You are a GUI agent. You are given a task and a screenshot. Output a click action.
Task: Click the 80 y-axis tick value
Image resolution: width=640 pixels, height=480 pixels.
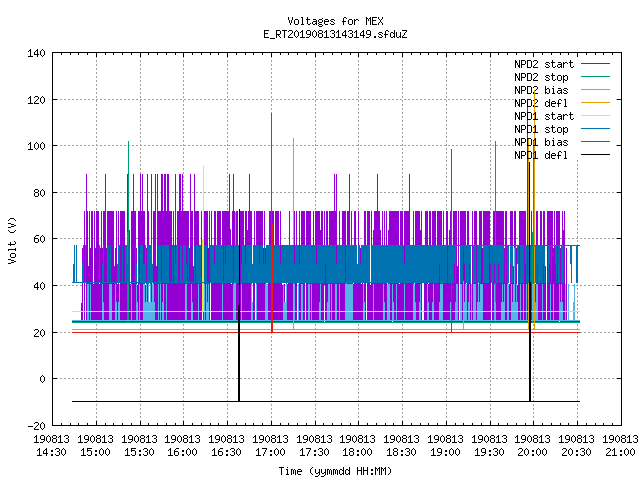coord(39,193)
